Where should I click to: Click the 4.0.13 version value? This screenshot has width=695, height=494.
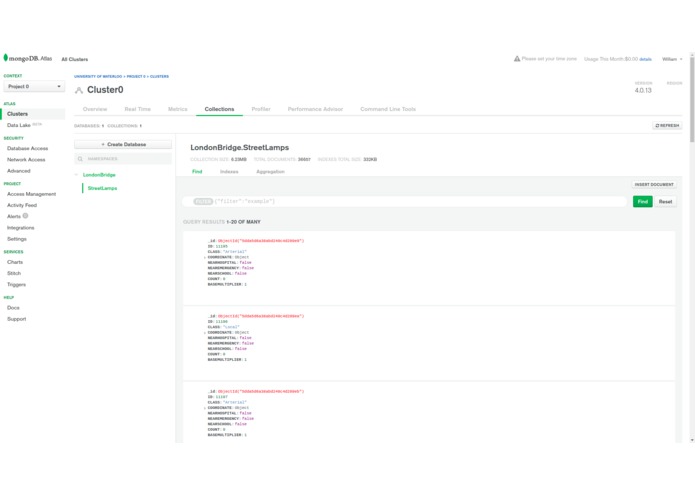[x=643, y=90]
